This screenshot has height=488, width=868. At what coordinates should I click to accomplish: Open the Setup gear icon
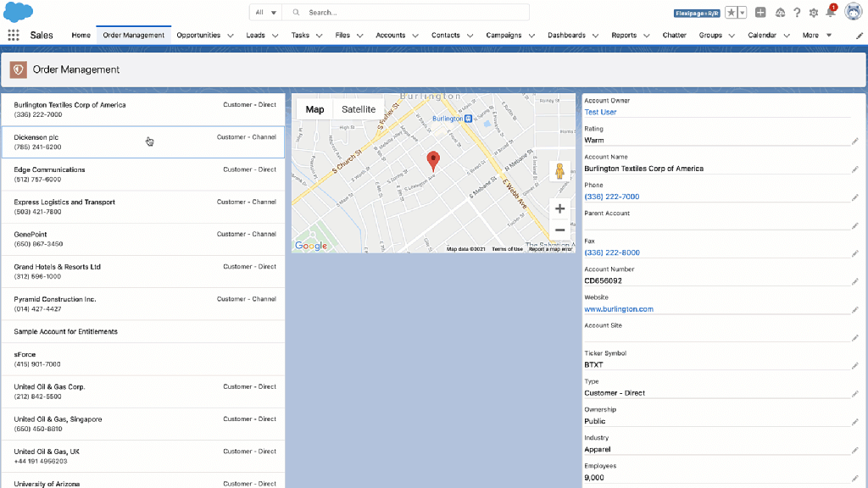pyautogui.click(x=814, y=13)
